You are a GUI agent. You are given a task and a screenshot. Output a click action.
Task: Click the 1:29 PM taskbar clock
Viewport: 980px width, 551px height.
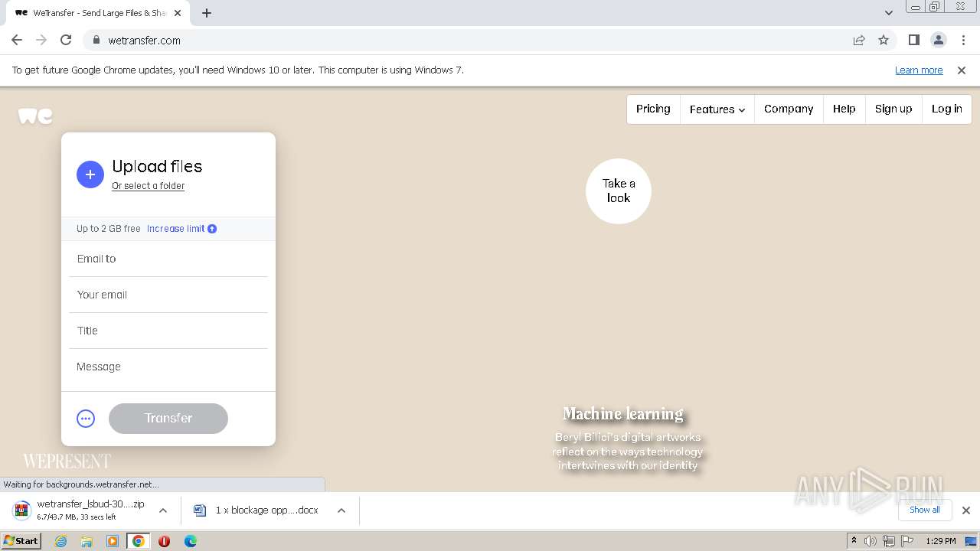941,541
